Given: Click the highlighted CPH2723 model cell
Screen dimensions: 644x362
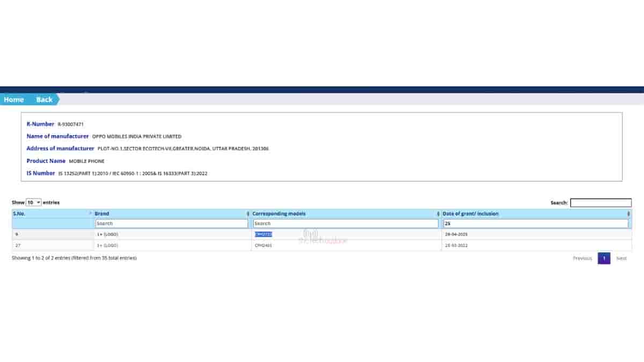Looking at the screenshot, I should pos(264,234).
